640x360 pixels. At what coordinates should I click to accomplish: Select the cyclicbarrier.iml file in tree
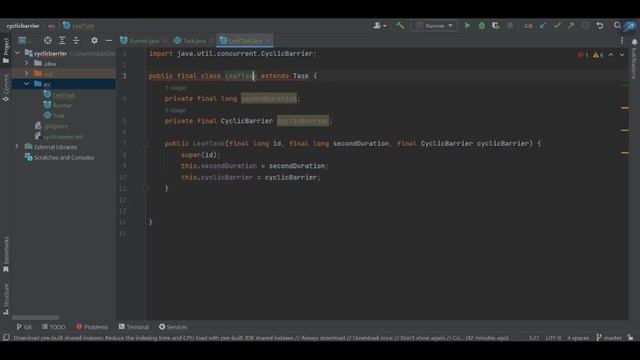click(x=63, y=137)
